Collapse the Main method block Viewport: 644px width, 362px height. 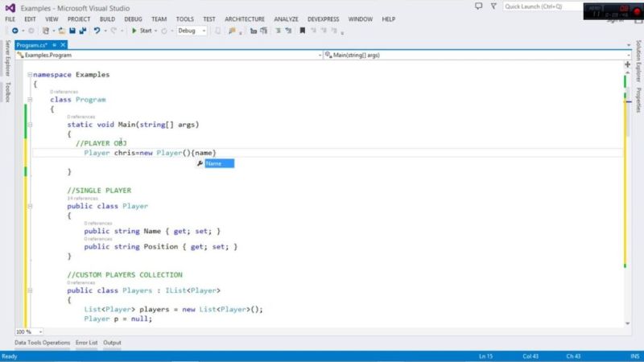coord(30,125)
